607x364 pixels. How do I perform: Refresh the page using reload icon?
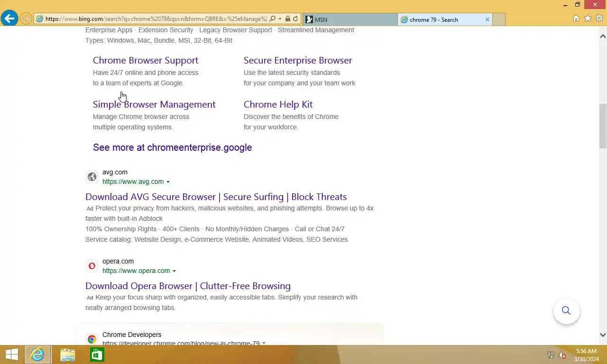tap(295, 19)
